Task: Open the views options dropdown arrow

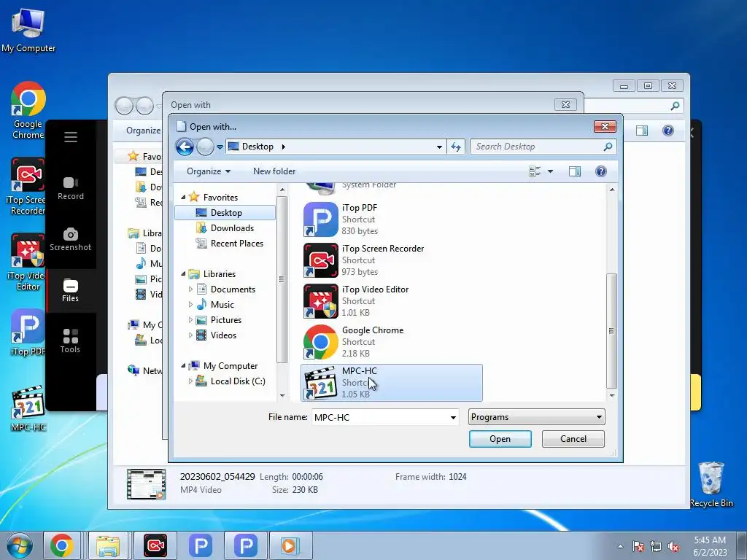Action: point(550,171)
